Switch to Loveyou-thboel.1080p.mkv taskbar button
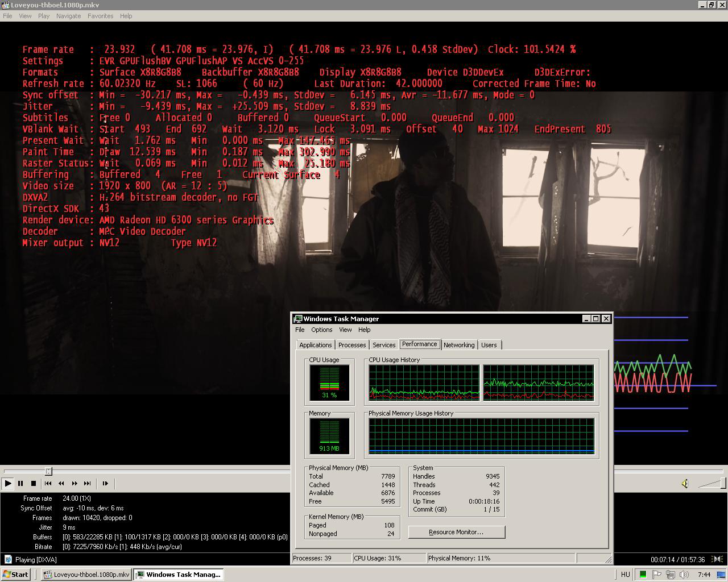This screenshot has width=728, height=582. (x=86, y=574)
